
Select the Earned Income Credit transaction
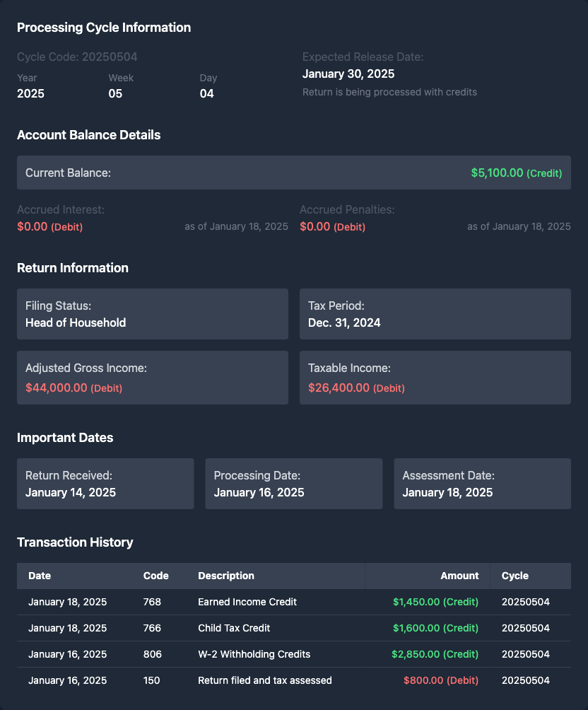247,602
